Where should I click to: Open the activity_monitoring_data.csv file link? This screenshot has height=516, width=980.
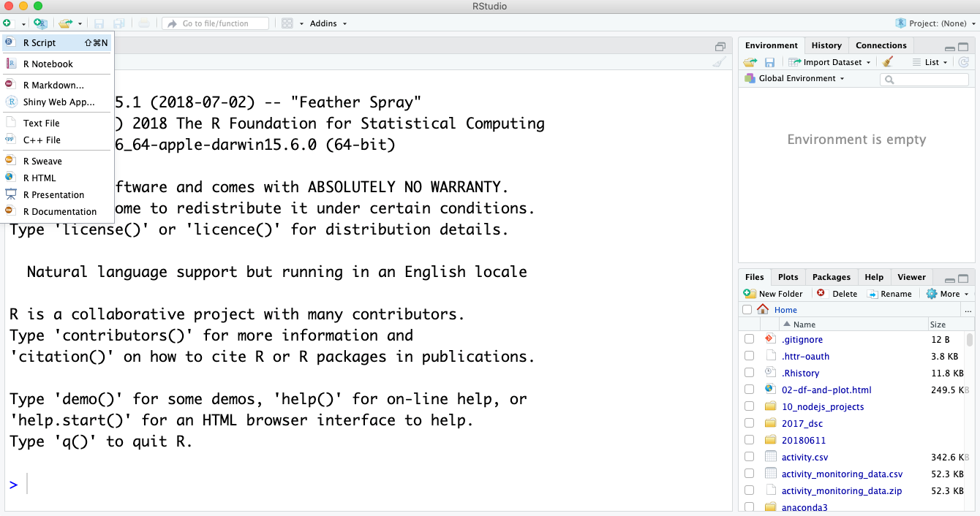(x=842, y=474)
